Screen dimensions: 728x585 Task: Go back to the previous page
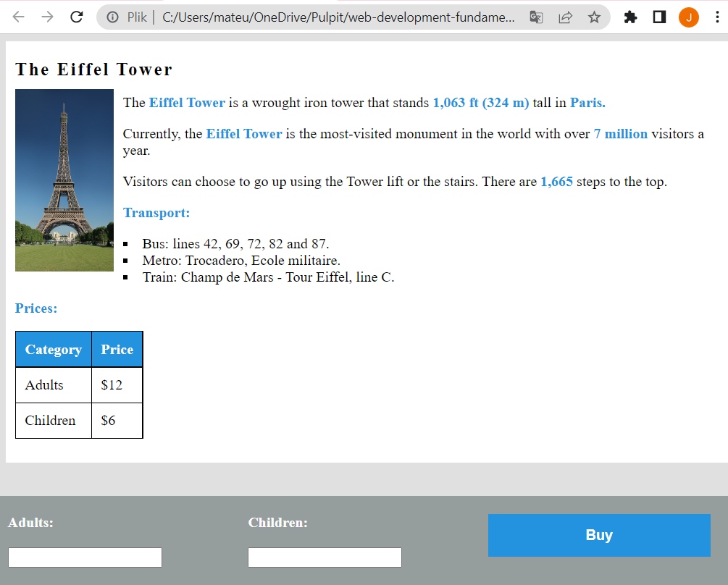[x=18, y=17]
